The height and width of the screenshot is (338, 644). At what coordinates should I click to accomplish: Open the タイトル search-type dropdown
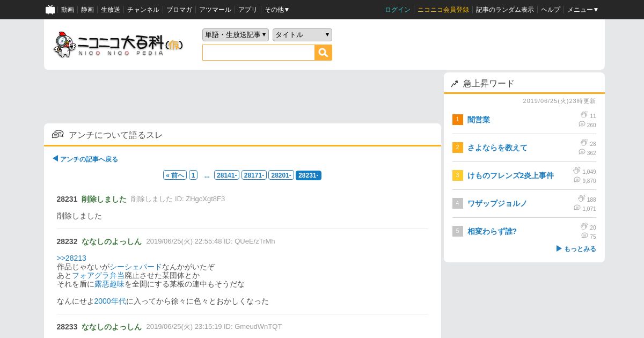302,35
